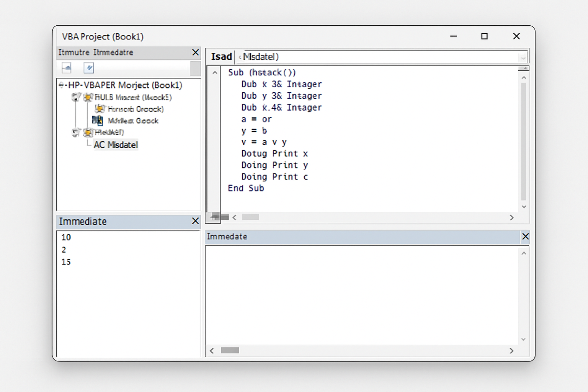Click the End Sub line
Viewport: 588px width, 392px height.
[246, 188]
